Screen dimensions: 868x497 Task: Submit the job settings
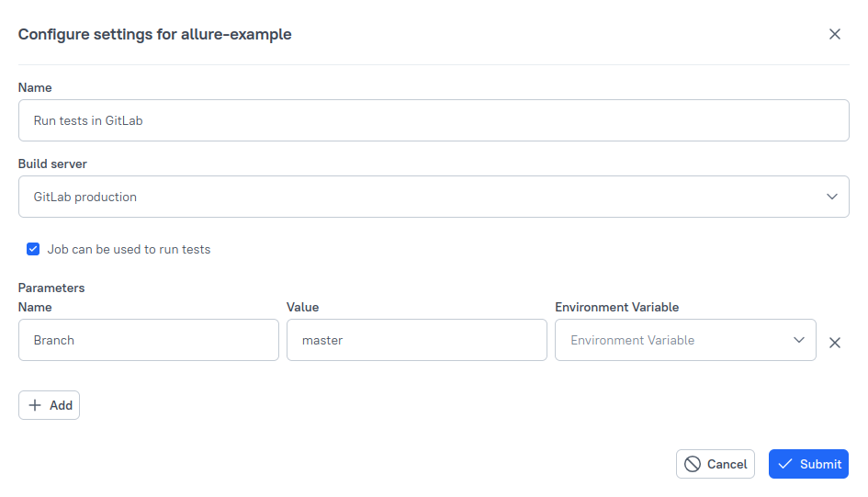tap(808, 464)
